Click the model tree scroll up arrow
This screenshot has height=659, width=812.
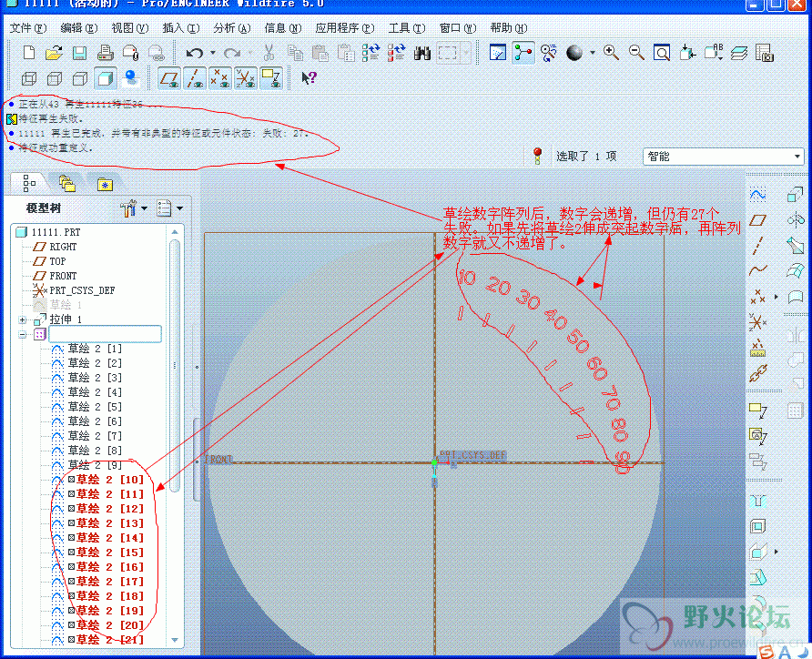(175, 232)
